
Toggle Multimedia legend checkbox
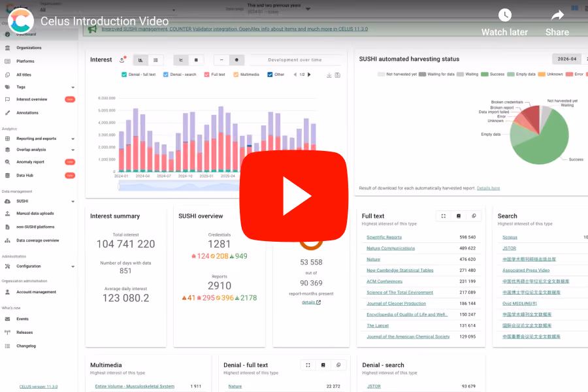(x=236, y=74)
